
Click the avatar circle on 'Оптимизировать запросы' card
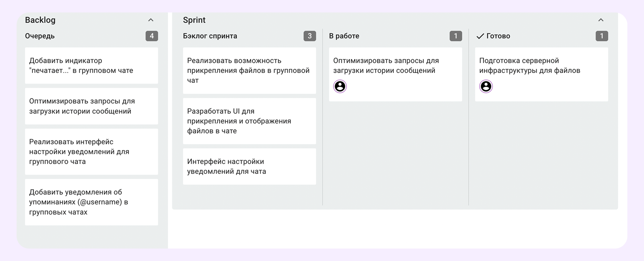pos(340,86)
